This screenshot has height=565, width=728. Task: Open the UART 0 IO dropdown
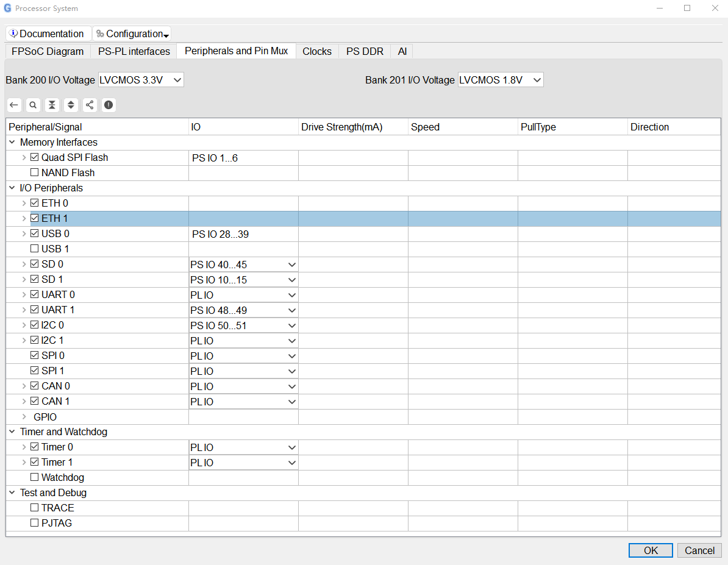[x=243, y=295]
